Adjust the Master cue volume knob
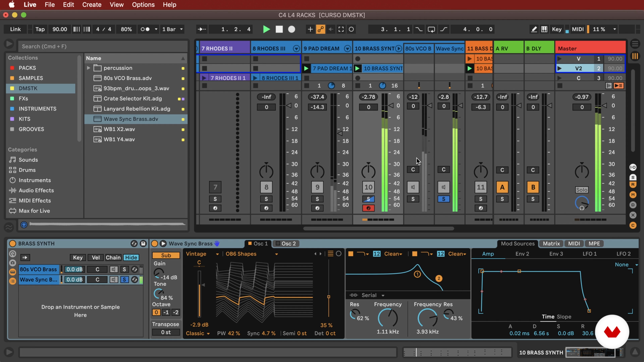This screenshot has width=644, height=362. point(581,203)
